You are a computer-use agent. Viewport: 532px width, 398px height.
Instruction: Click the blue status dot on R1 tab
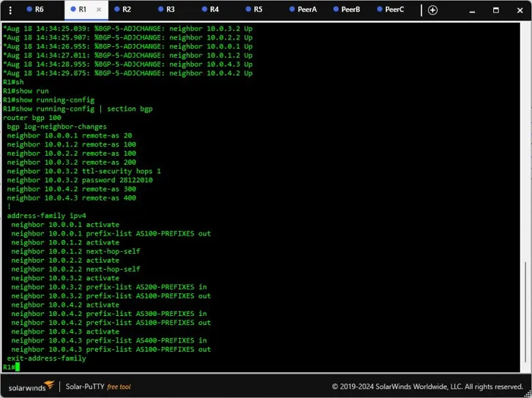coord(73,9)
